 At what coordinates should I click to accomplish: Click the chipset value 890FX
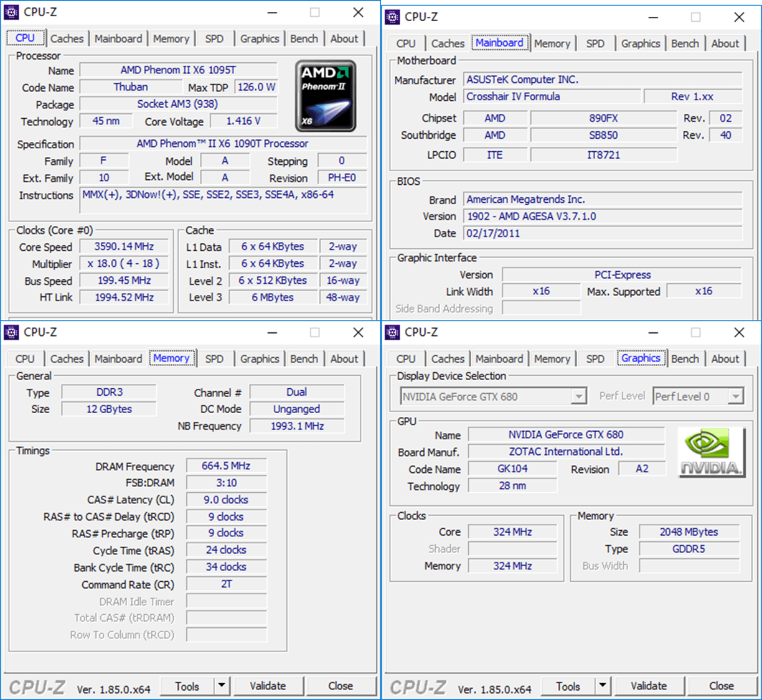tap(603, 118)
